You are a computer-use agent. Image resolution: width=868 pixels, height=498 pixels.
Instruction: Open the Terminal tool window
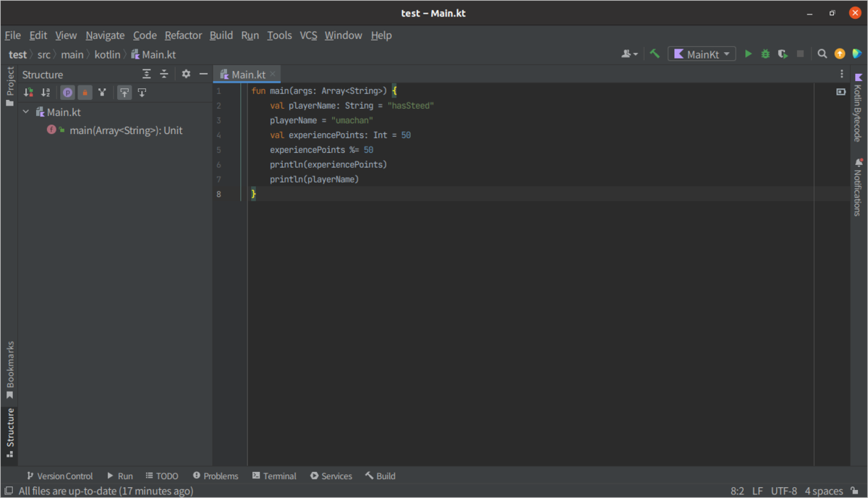click(x=274, y=476)
